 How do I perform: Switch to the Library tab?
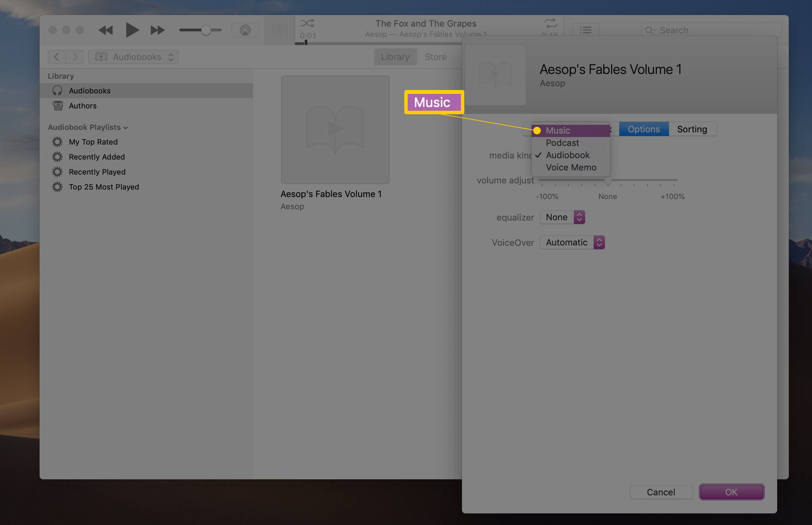395,57
